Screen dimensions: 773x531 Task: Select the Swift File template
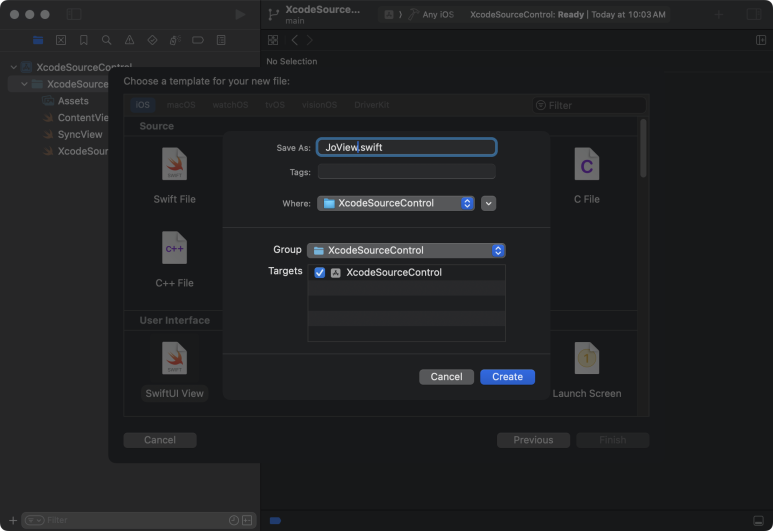click(x=175, y=176)
